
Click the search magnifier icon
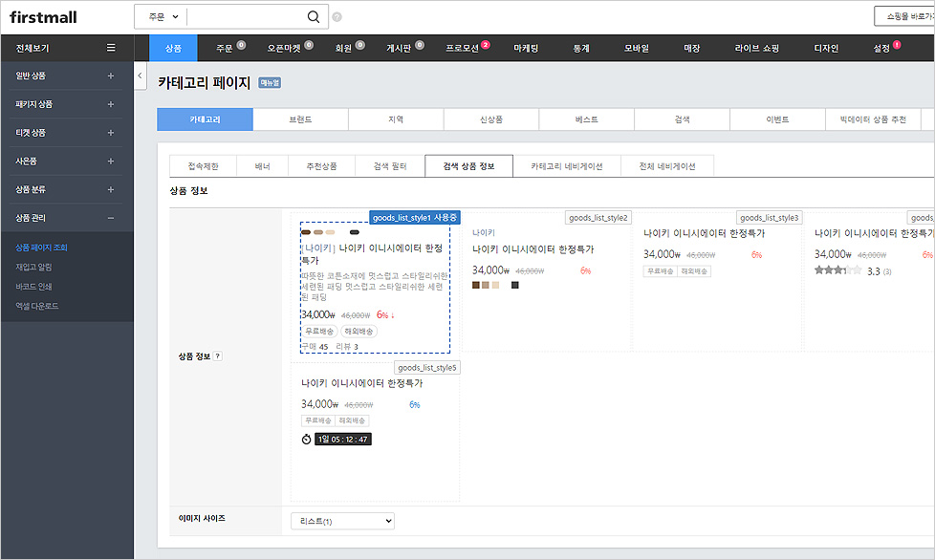(x=313, y=16)
